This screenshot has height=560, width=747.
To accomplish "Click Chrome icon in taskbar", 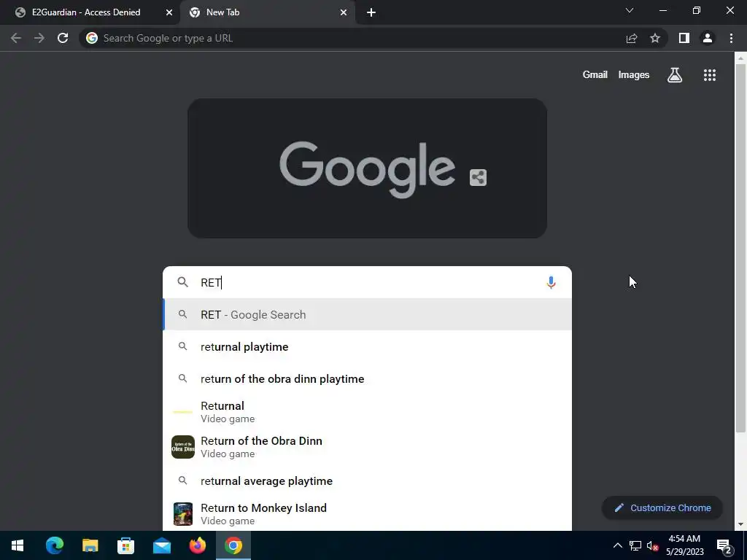I will 233,545.
